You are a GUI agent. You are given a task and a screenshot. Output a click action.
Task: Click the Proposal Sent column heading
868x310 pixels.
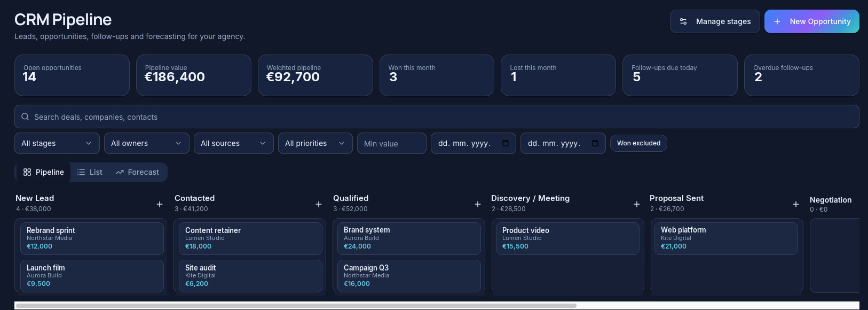click(x=676, y=198)
